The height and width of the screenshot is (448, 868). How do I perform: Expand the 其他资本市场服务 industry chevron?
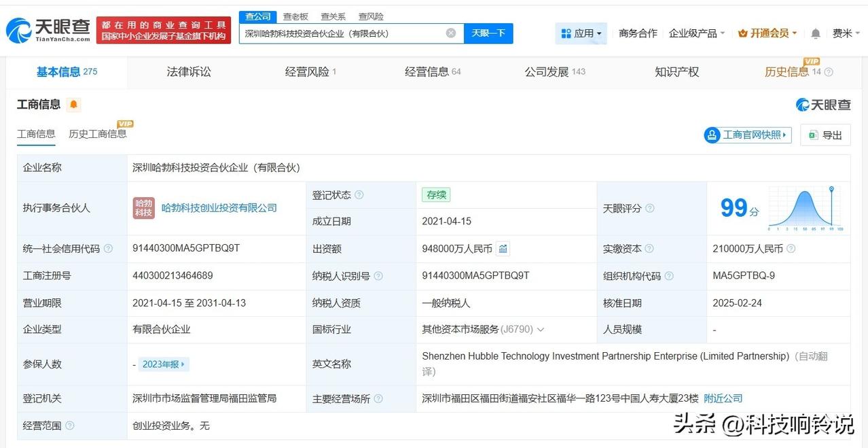(x=541, y=330)
